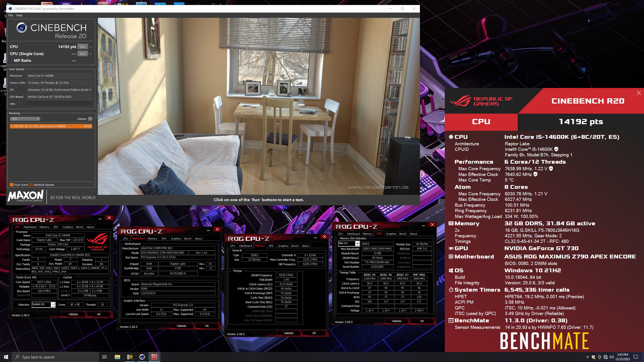Click the rendered room image in Cinebench
The width and height of the screenshot is (644, 362).
[259, 106]
